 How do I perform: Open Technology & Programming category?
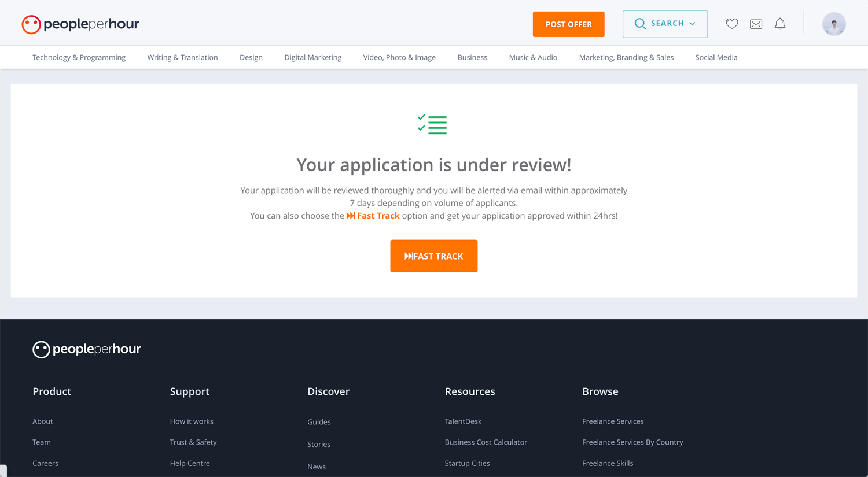point(79,57)
